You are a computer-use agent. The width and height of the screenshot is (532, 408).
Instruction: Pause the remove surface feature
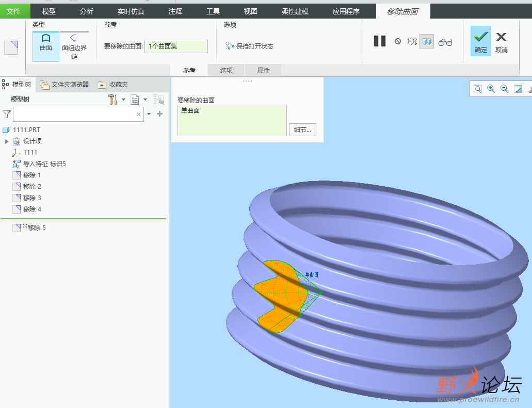pyautogui.click(x=380, y=41)
